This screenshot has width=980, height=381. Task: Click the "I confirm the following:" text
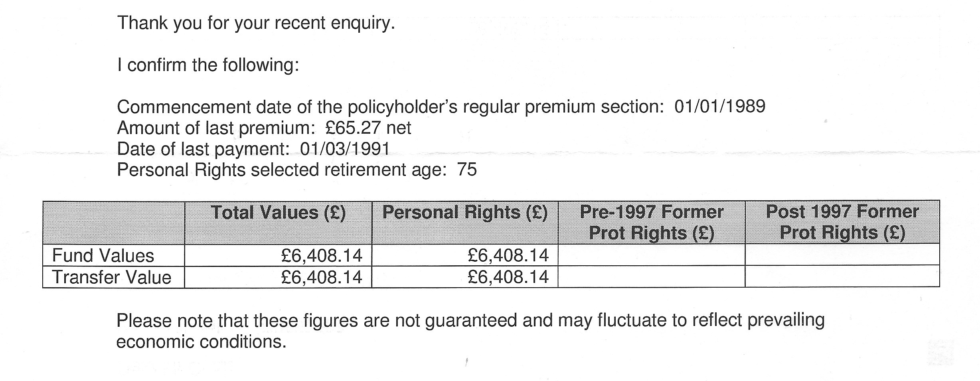click(208, 65)
